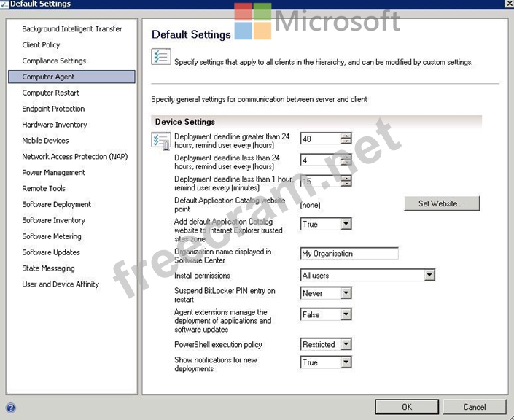514x420 pixels.
Task: Decrease the 15 minutes reminder value
Action: click(x=346, y=184)
